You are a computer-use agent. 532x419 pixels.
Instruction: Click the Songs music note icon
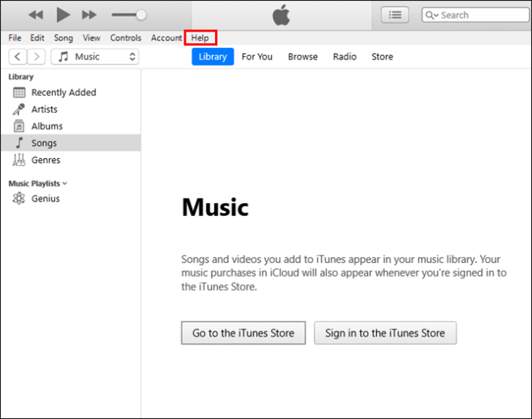click(19, 143)
